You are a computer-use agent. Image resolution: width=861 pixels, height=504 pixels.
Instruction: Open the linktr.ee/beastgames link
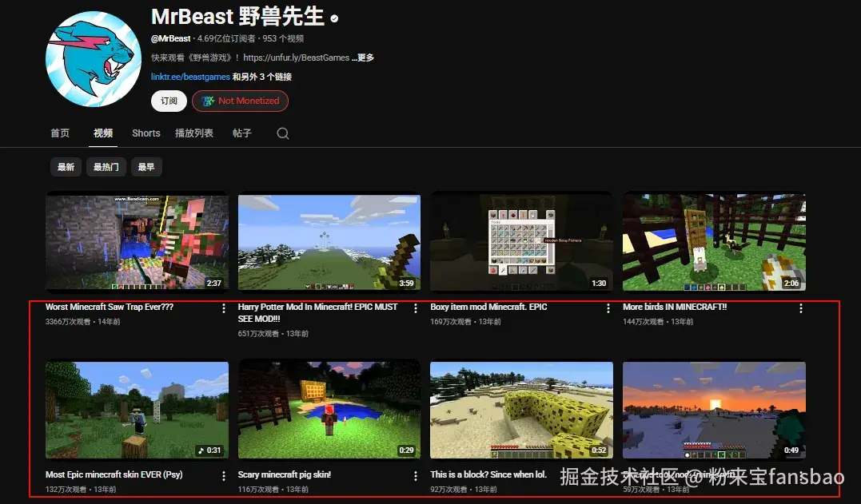click(x=190, y=77)
